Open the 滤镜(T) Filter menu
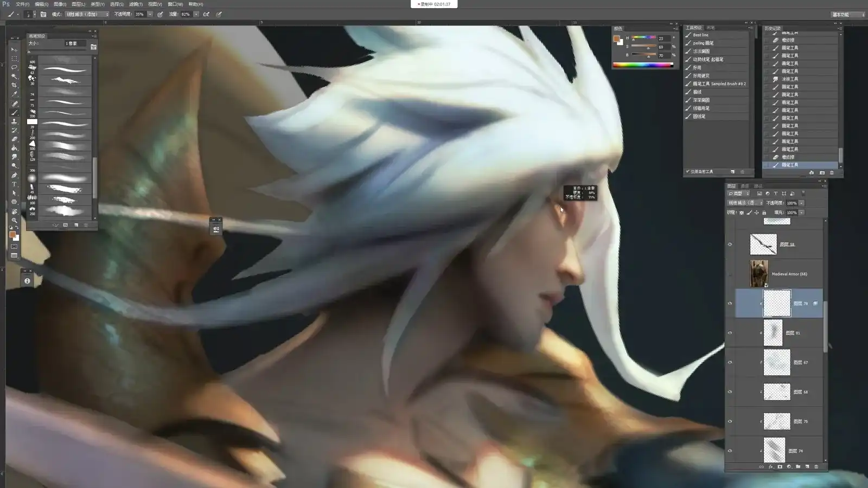The height and width of the screenshot is (488, 868). click(x=136, y=4)
